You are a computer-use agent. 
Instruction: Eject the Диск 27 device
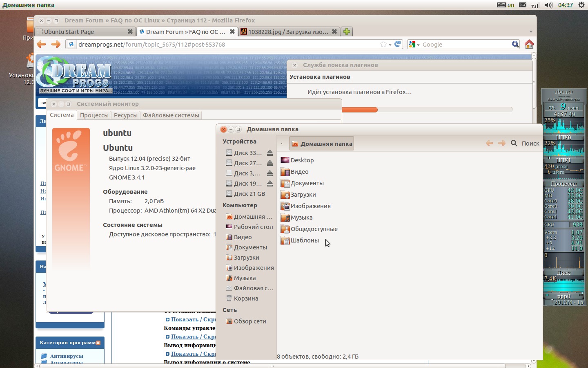tap(270, 163)
